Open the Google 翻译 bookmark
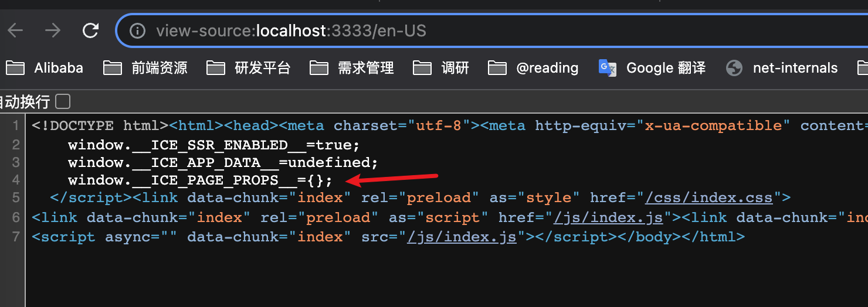868x307 pixels. click(652, 68)
